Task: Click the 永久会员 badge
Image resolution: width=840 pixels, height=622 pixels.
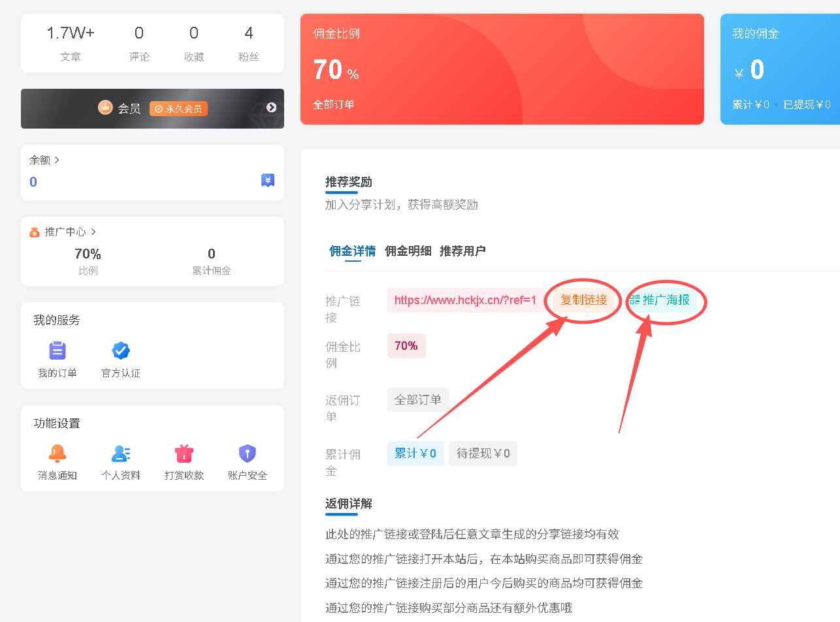Action: pos(178,108)
